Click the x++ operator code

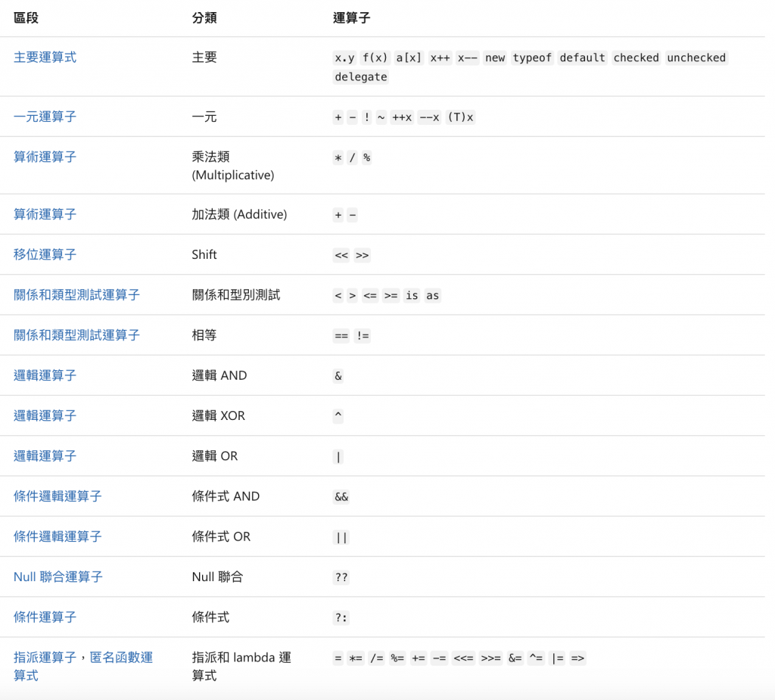coord(440,58)
